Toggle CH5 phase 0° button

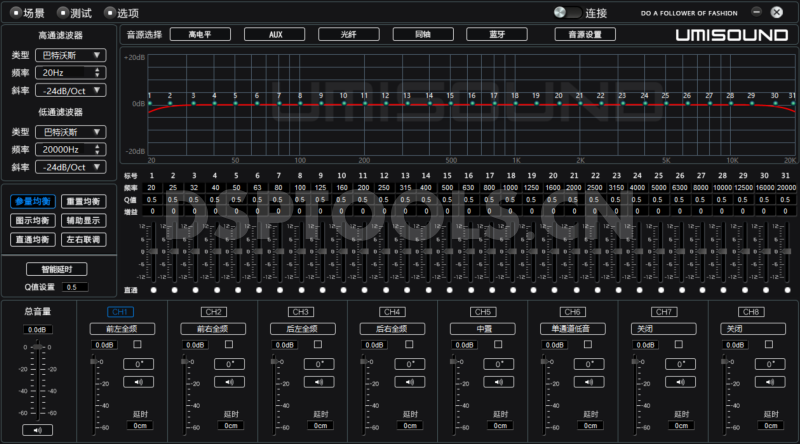pyautogui.click(x=498, y=364)
